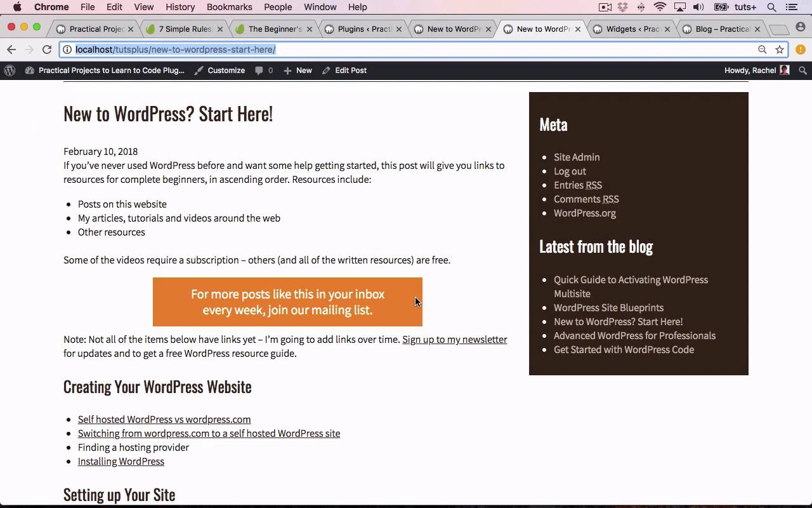The height and width of the screenshot is (508, 812).
Task: Click the tuts+ menu bar item
Action: [746, 7]
